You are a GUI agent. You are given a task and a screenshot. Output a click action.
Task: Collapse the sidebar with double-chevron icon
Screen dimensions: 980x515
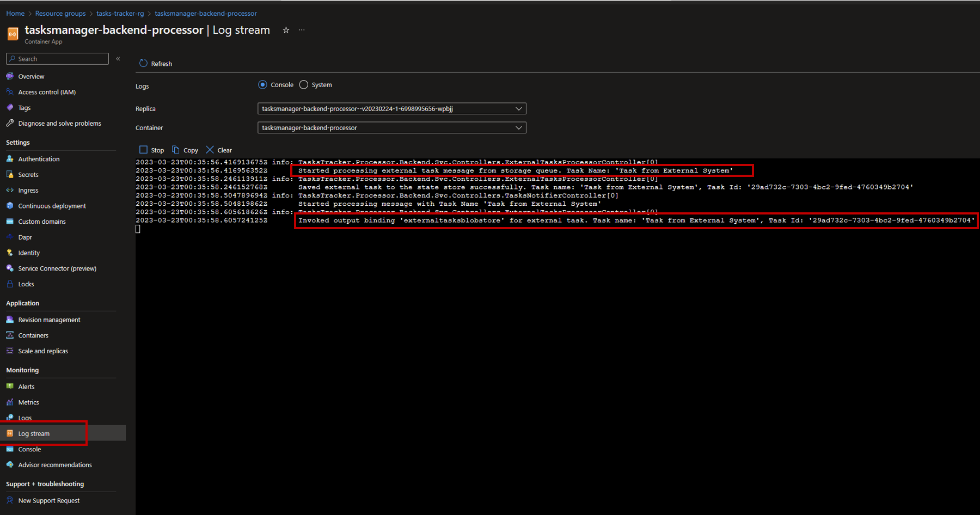(x=118, y=58)
